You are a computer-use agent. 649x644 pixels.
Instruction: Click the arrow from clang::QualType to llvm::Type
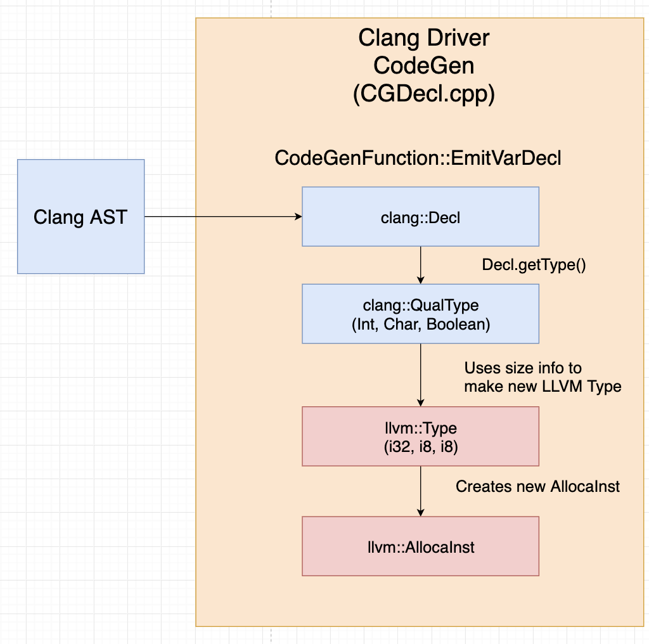pos(421,374)
